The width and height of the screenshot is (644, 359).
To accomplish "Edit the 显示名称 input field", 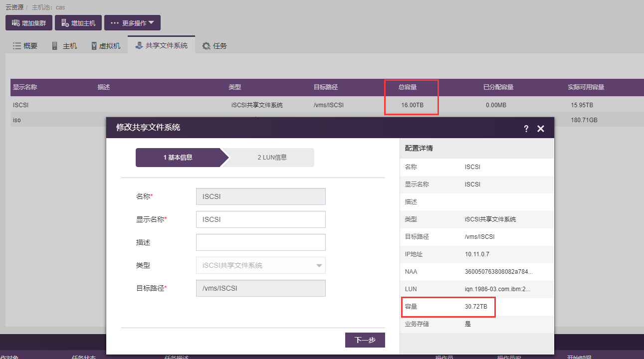I will [261, 219].
